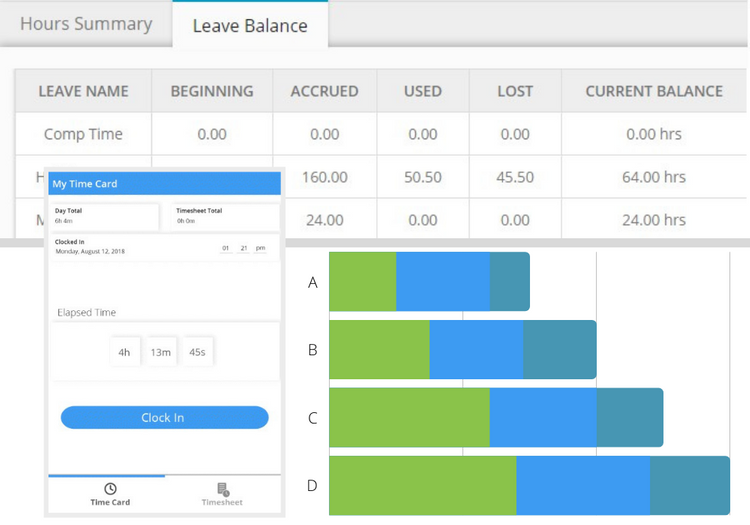Open the Timesheet document icon

tap(222, 489)
